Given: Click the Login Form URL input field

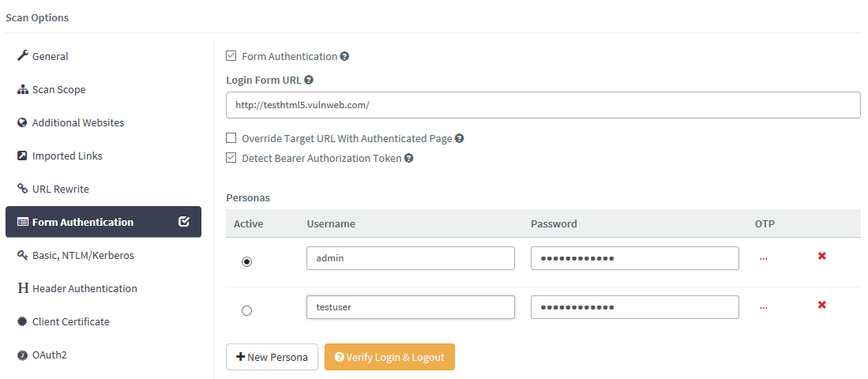Looking at the screenshot, I should point(543,105).
